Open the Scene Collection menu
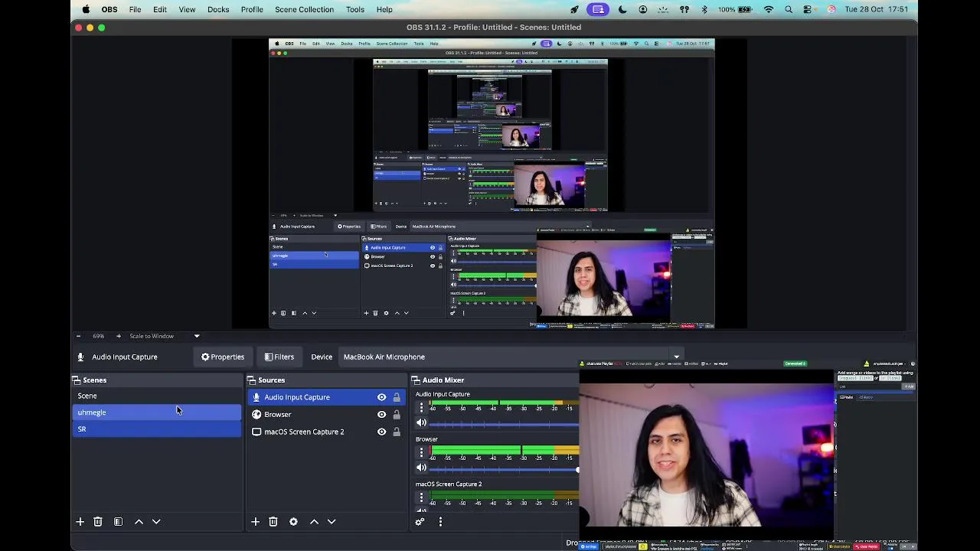 304,9
